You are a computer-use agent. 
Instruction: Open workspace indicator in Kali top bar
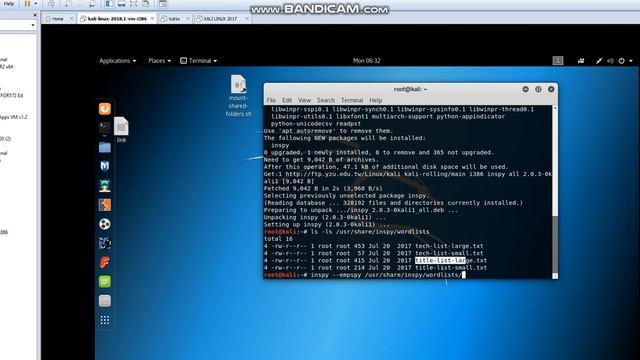(x=558, y=61)
